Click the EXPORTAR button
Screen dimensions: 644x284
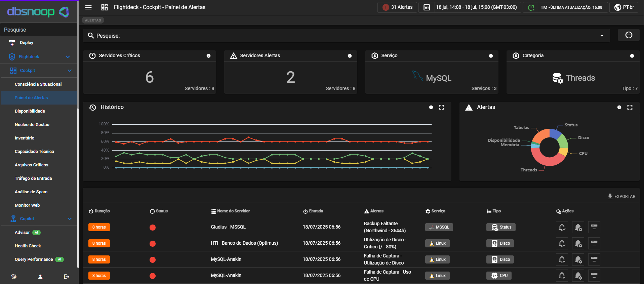[x=621, y=197]
